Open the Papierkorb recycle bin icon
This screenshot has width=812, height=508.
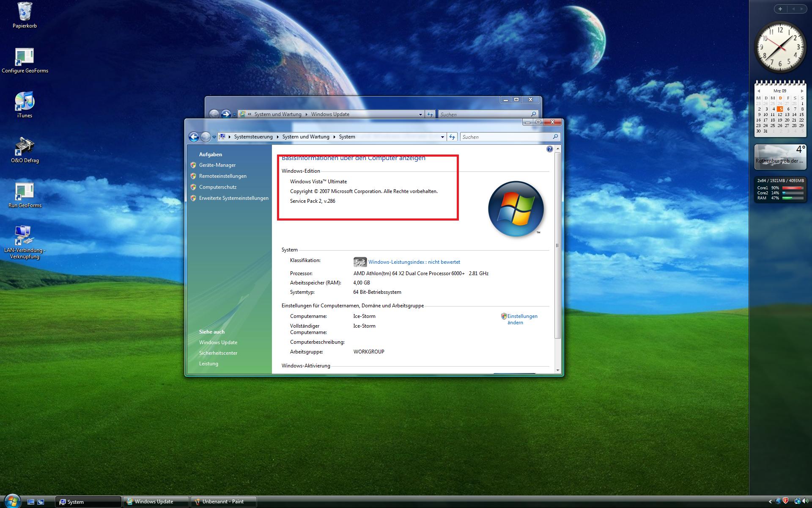point(25,12)
